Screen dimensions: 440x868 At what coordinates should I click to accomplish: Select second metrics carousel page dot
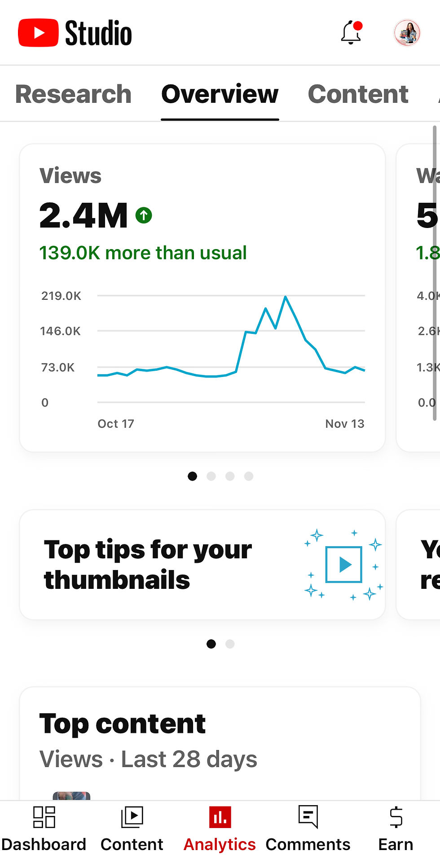tap(211, 476)
